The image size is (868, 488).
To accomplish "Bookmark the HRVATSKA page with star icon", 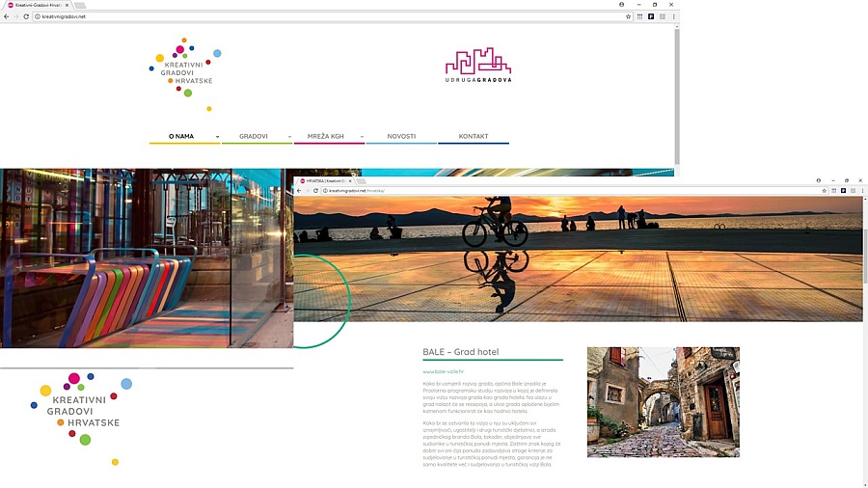I will pos(825,190).
